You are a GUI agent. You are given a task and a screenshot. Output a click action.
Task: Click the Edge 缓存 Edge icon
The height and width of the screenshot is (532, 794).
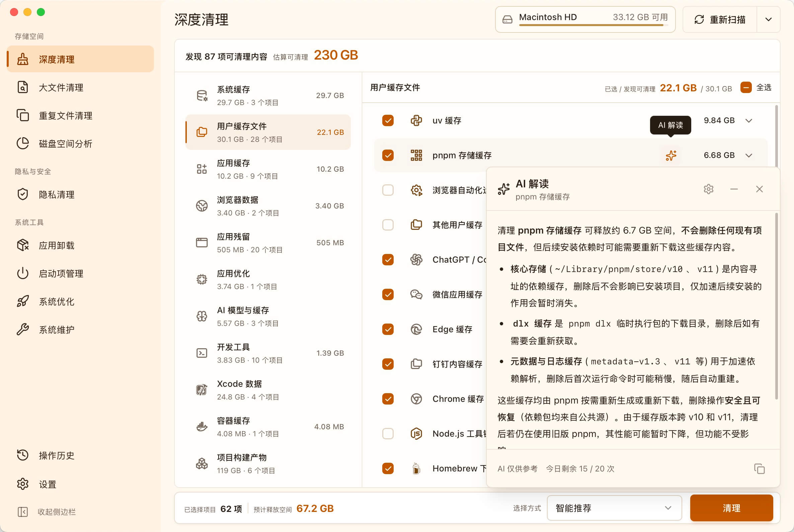pos(416,329)
